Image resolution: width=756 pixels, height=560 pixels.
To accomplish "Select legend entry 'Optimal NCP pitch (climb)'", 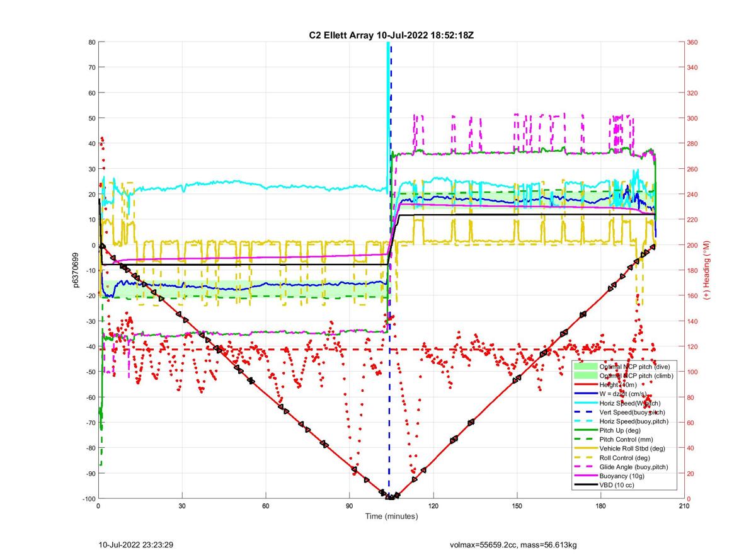I will pos(624,375).
